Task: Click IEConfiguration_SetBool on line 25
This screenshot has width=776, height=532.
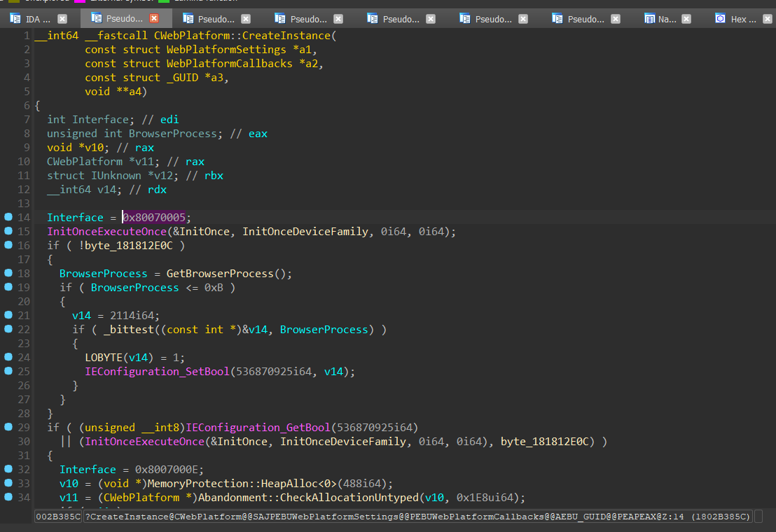Action: pos(157,371)
